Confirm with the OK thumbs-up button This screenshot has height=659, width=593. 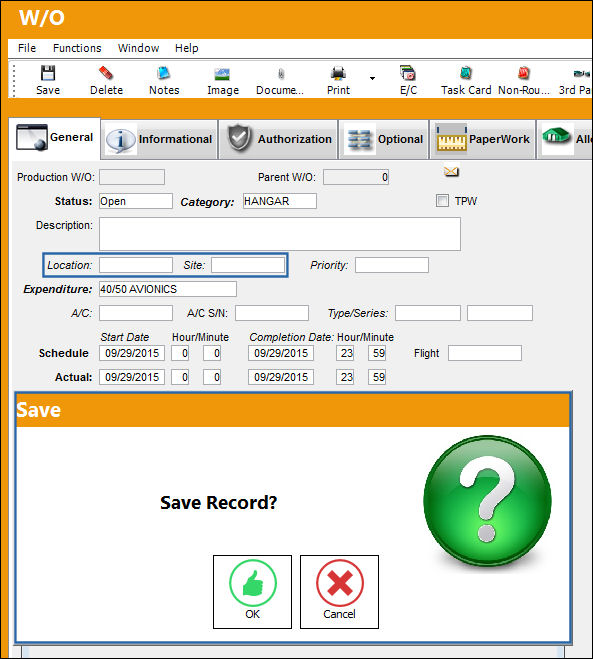[252, 592]
